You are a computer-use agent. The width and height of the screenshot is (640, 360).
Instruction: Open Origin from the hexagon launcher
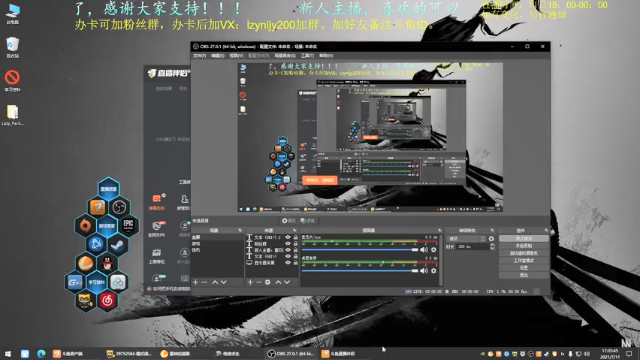tap(85, 225)
